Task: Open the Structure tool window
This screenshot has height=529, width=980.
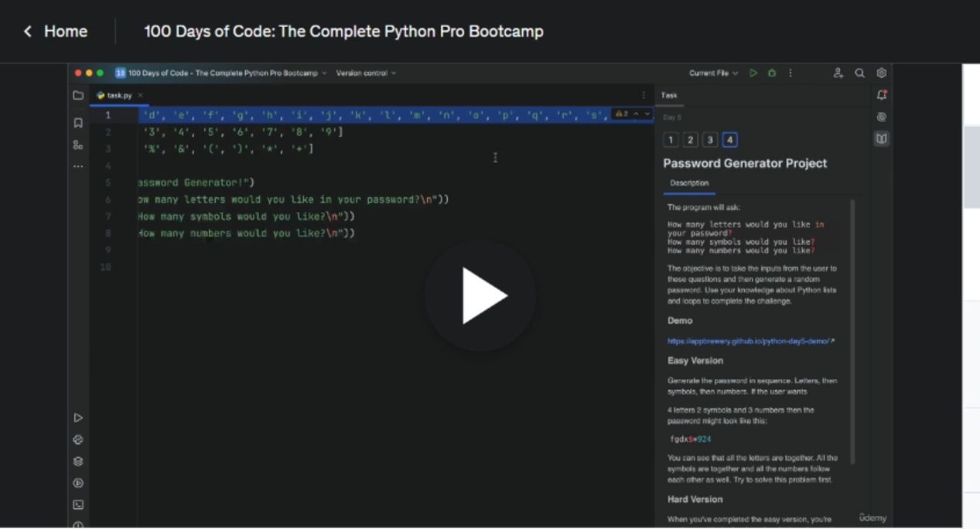Action: 78,145
